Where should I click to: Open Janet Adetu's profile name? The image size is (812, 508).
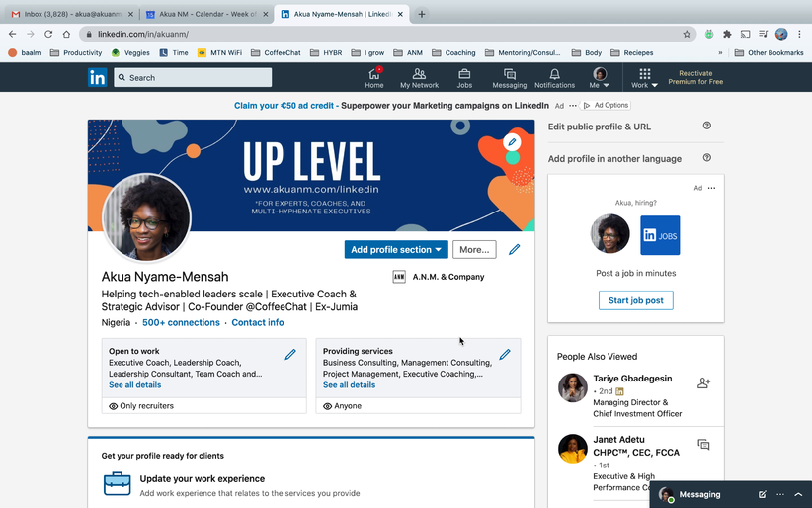[x=636, y=446]
